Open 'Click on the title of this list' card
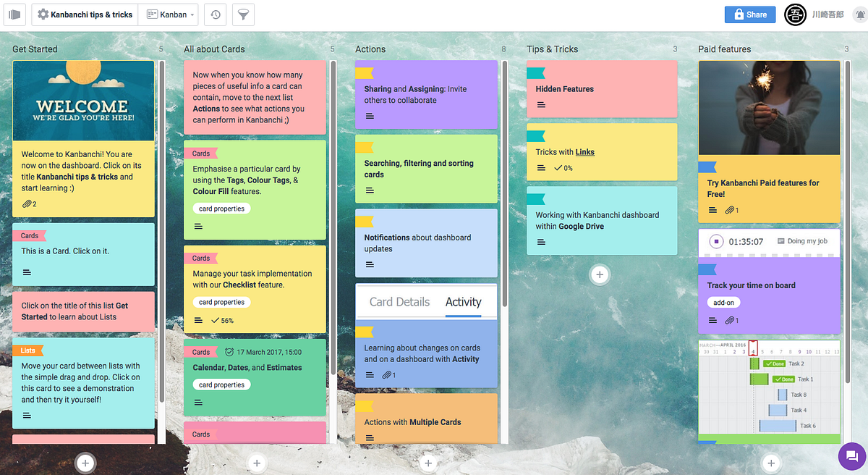 tap(83, 311)
